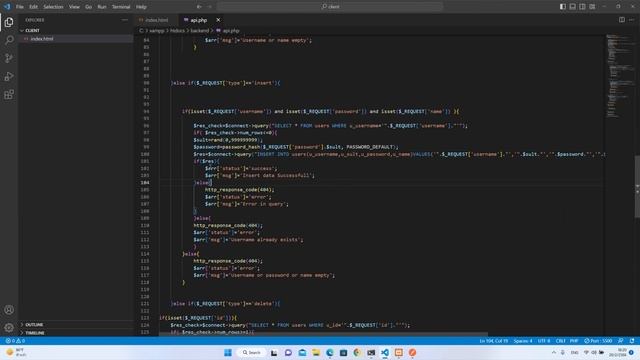The width and height of the screenshot is (640, 360).
Task: Click the taskbar Search box
Action: point(251,353)
